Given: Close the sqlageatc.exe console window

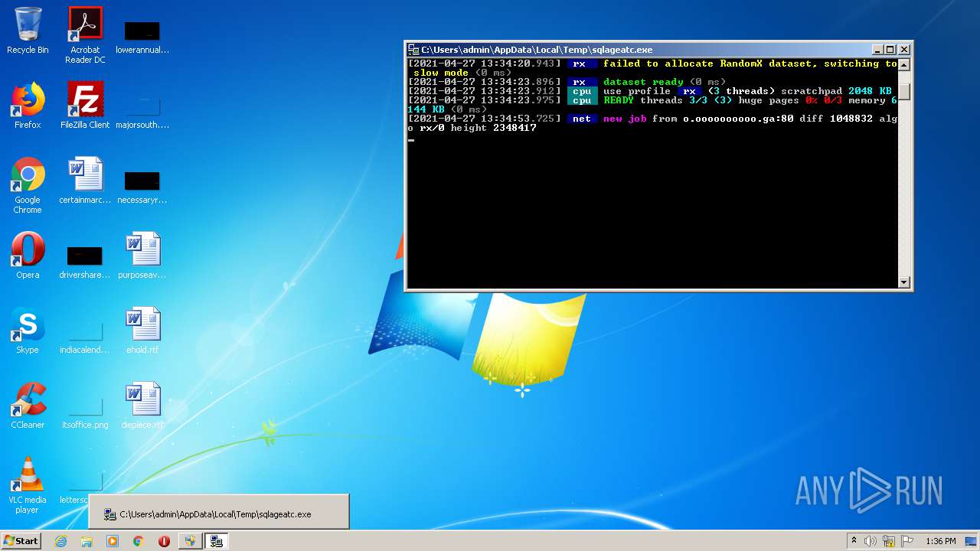Looking at the screenshot, I should click(904, 50).
